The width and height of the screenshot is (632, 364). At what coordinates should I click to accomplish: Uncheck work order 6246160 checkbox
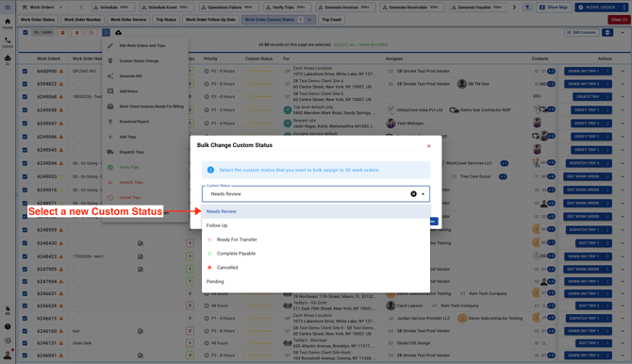25,331
